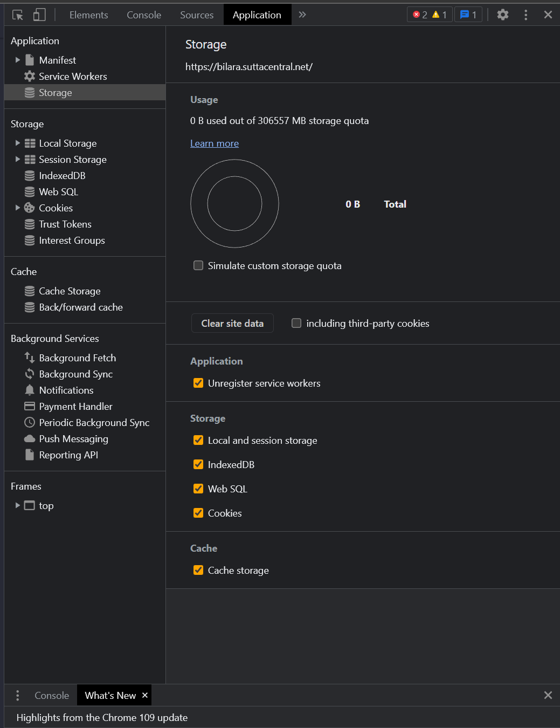The height and width of the screenshot is (728, 560).
Task: Switch to the Elements tab
Action: (x=88, y=15)
